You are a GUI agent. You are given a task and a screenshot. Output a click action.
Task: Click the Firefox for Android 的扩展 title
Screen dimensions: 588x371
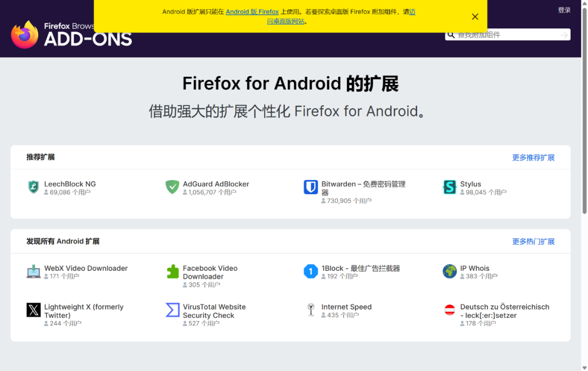pos(290,83)
